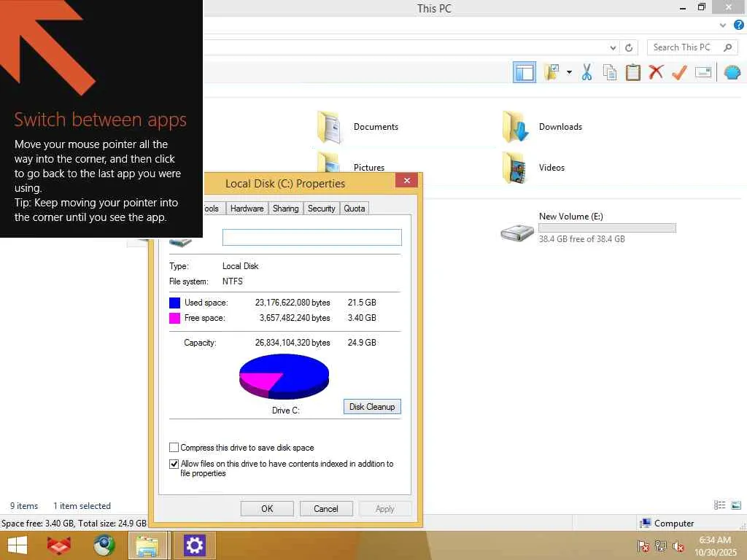The height and width of the screenshot is (560, 747).
Task: Close the Local Disk (C:) Properties dialog
Action: click(x=406, y=181)
